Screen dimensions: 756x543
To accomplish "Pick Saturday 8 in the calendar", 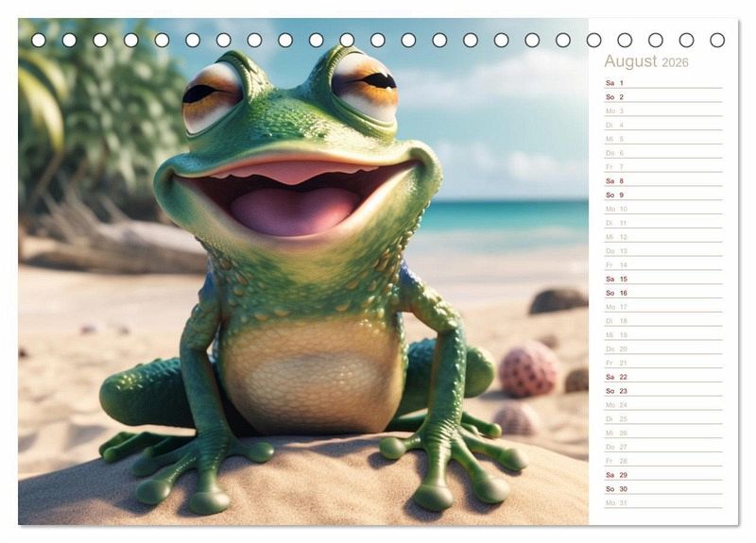I will click(662, 181).
